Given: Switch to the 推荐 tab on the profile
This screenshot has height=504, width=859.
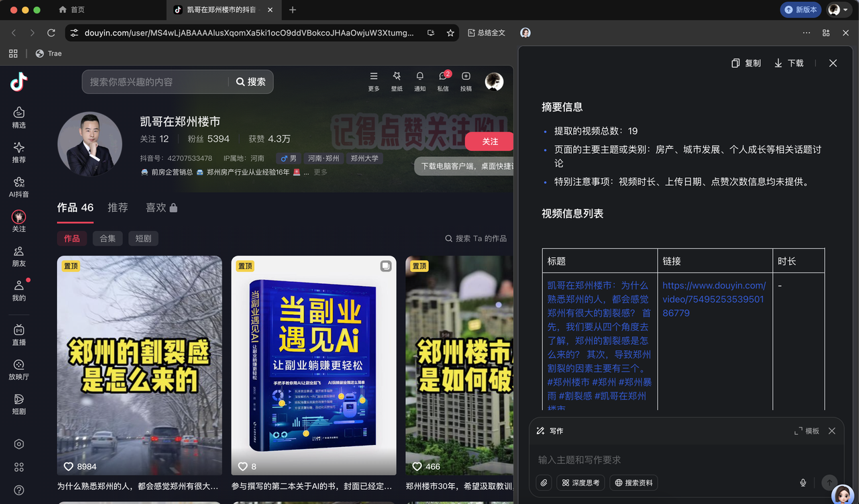Looking at the screenshot, I should click(117, 208).
